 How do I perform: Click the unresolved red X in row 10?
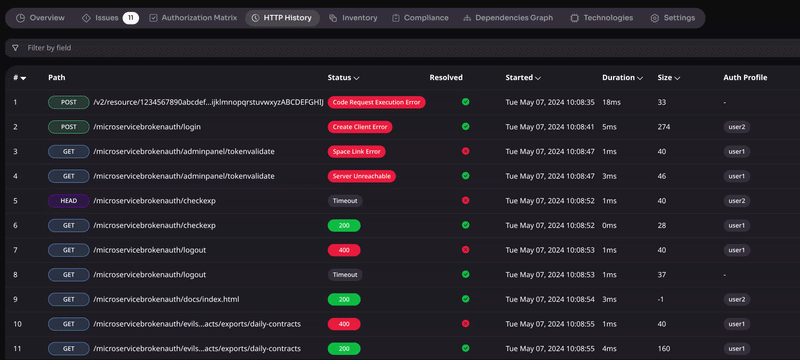tap(465, 323)
